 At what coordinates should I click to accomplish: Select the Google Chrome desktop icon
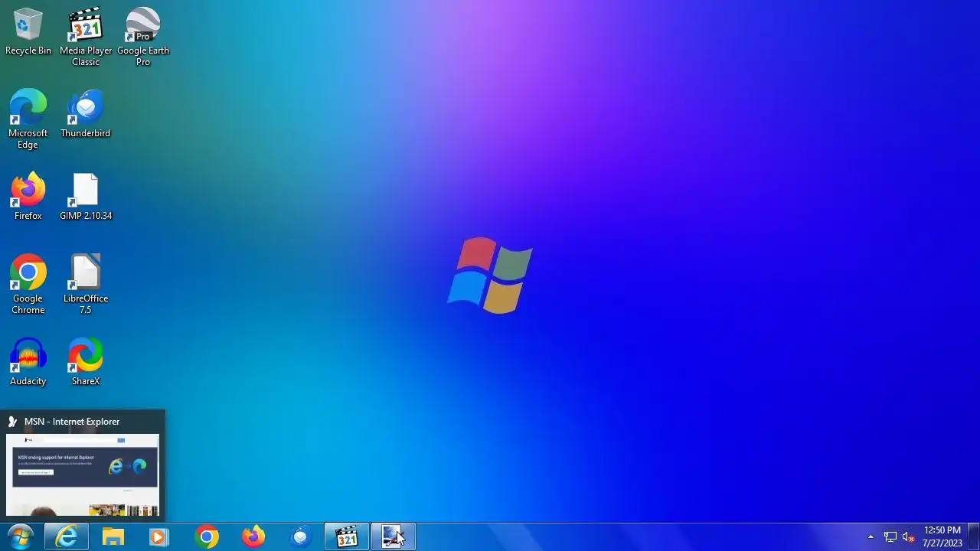(x=28, y=285)
